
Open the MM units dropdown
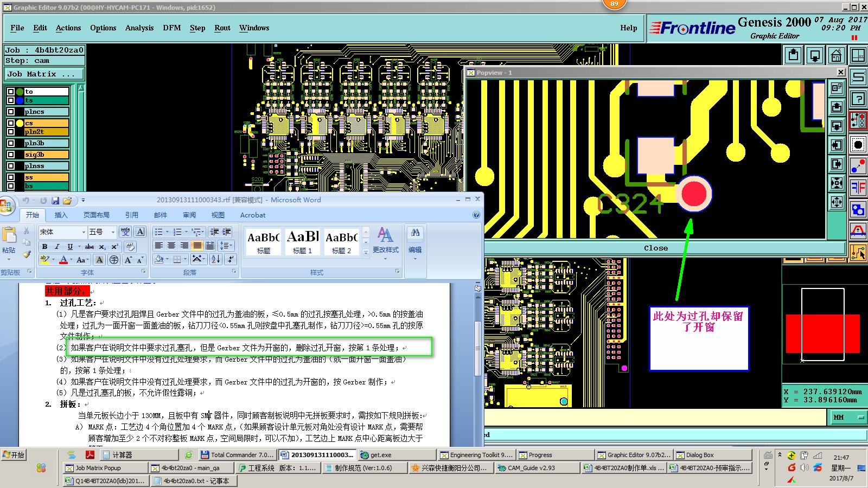(x=848, y=417)
